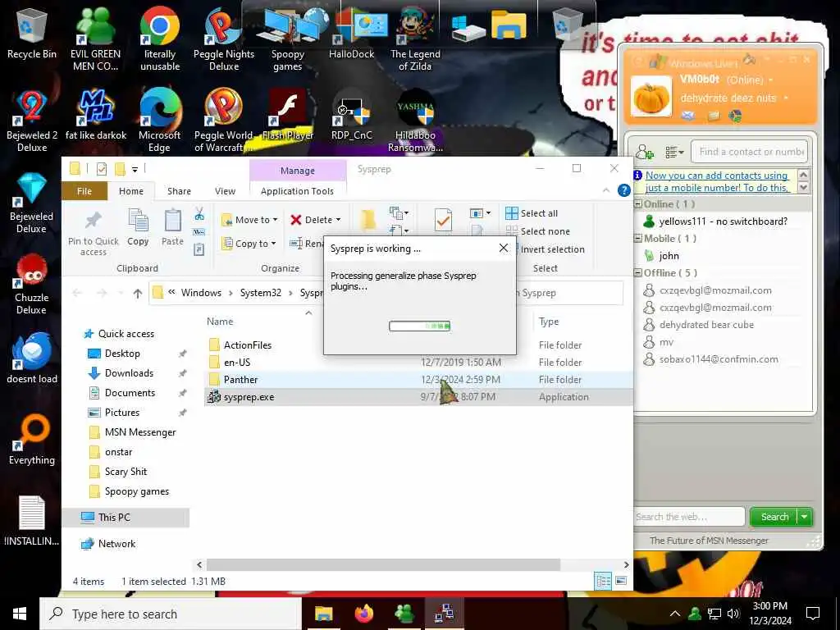Viewport: 840px width, 630px height.
Task: Select the ActionFiles folder
Action: (418, 345)
